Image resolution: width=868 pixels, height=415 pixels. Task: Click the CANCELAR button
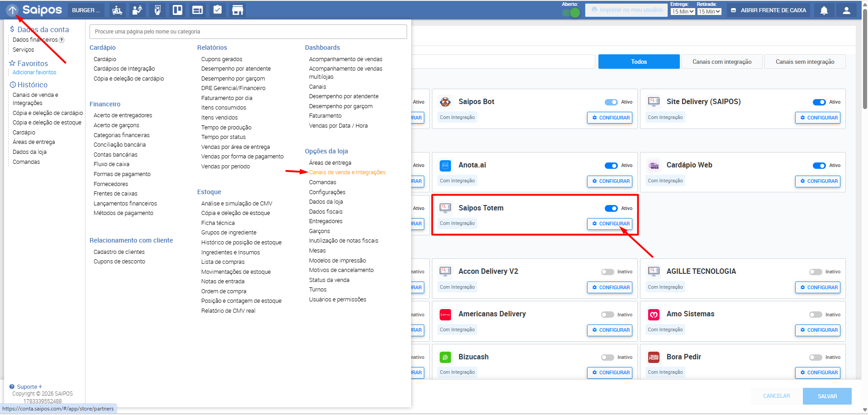point(777,396)
